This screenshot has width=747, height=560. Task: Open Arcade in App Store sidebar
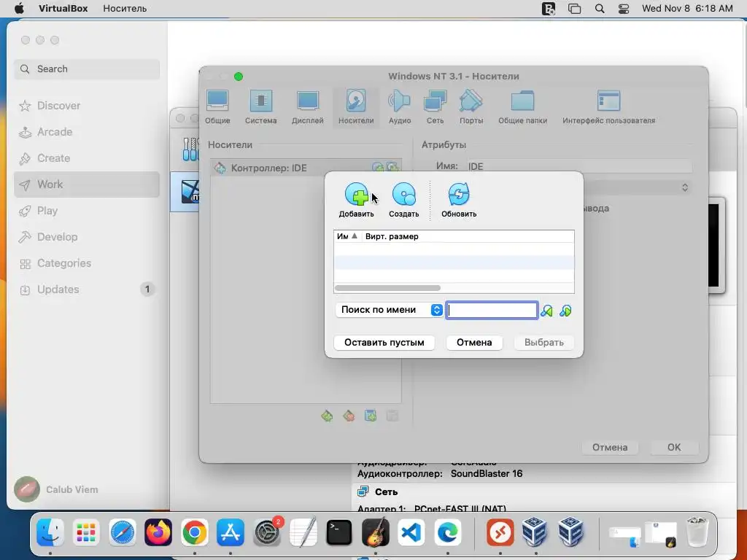87,132
